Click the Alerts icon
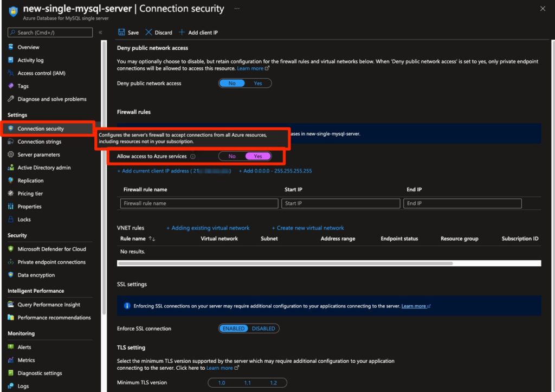Viewport: 555px width, 392px height. 11,346
